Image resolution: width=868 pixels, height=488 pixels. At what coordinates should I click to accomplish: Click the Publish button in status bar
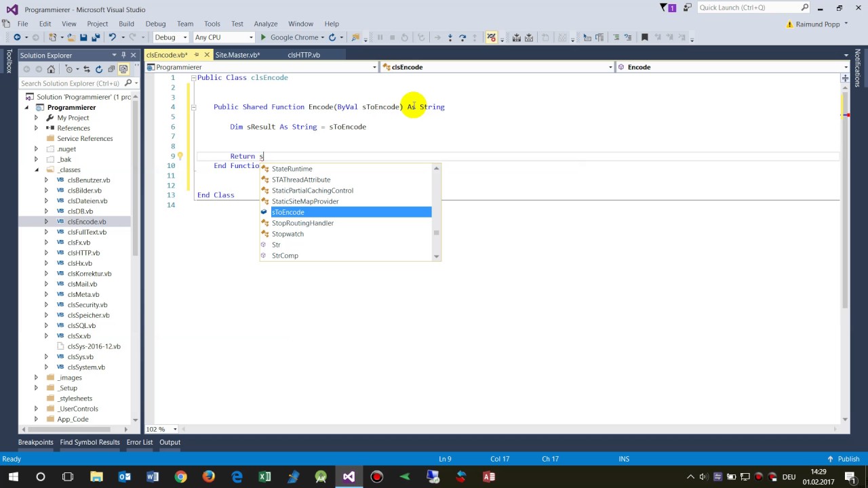tap(843, 459)
